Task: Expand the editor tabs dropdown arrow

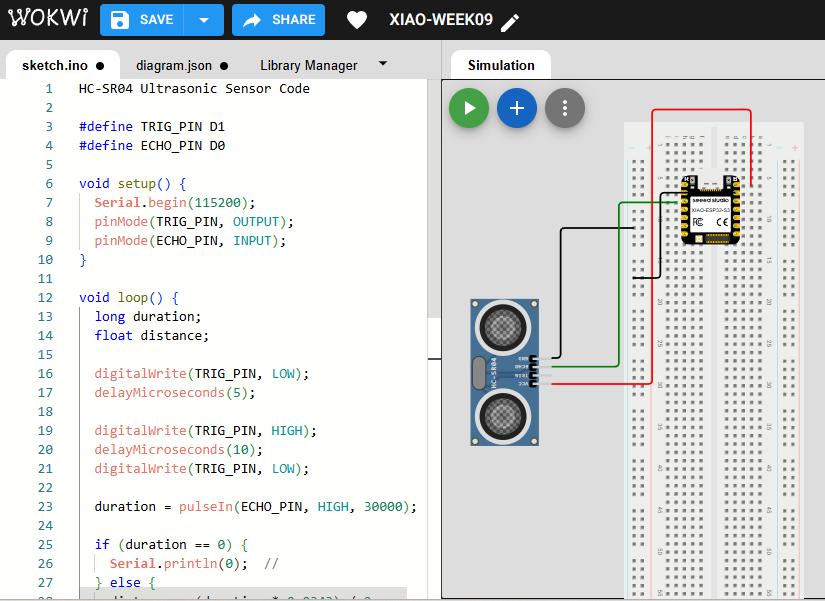Action: pos(383,64)
